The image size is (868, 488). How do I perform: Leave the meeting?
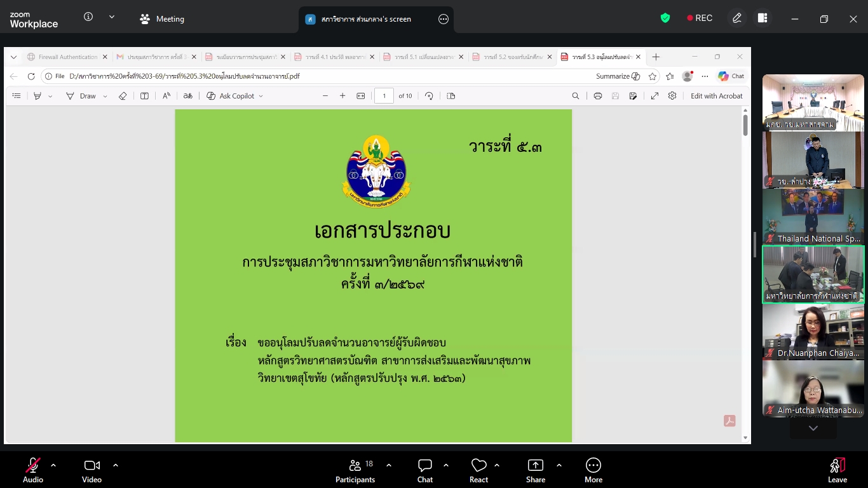pos(837,470)
